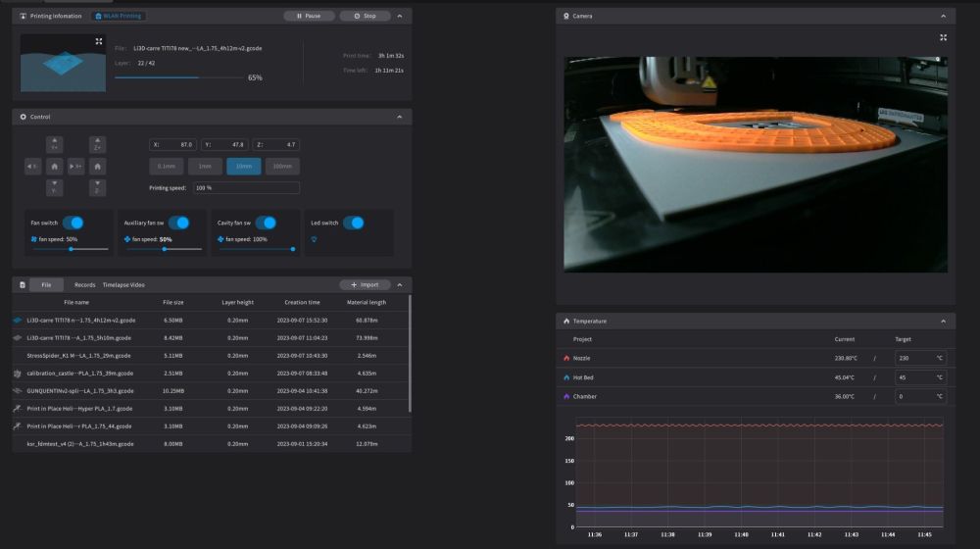
Task: Click the Nozzle target temperature field
Action: point(914,358)
